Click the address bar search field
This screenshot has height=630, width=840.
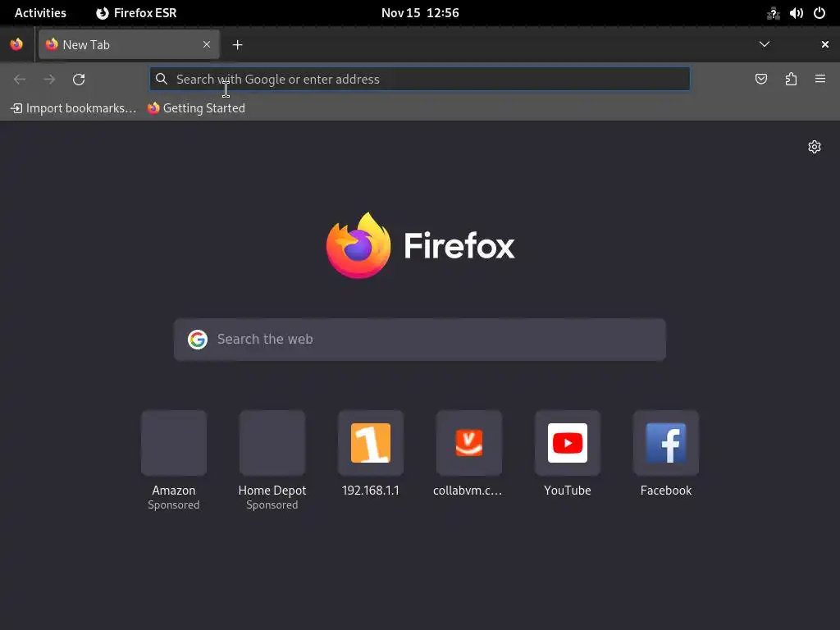(420, 80)
